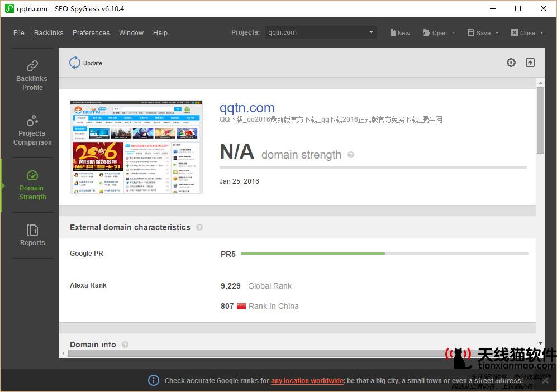The width and height of the screenshot is (557, 392).
Task: Click help icon beside domain strength
Action: pos(351,155)
